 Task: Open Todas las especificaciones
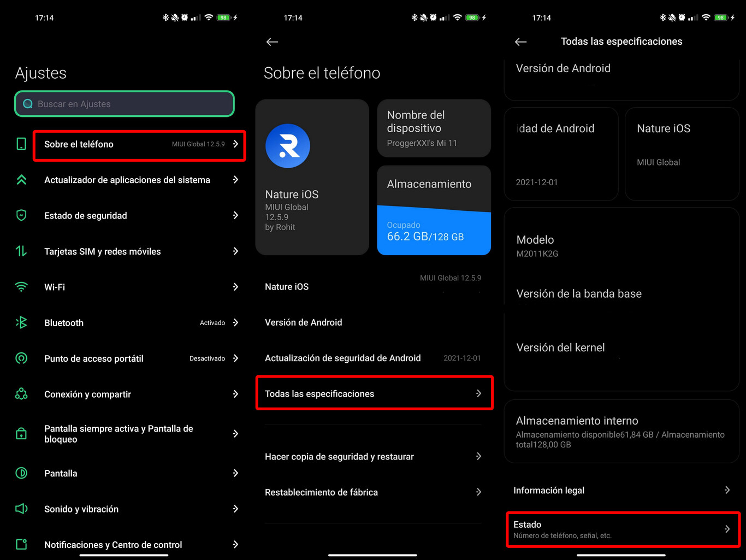click(x=374, y=393)
